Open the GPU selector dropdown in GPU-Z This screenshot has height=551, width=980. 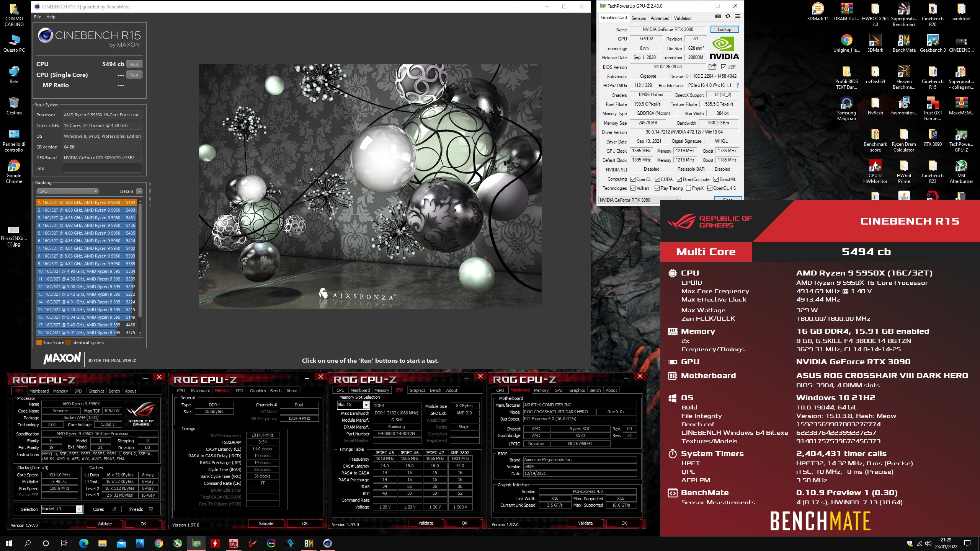[x=639, y=200]
